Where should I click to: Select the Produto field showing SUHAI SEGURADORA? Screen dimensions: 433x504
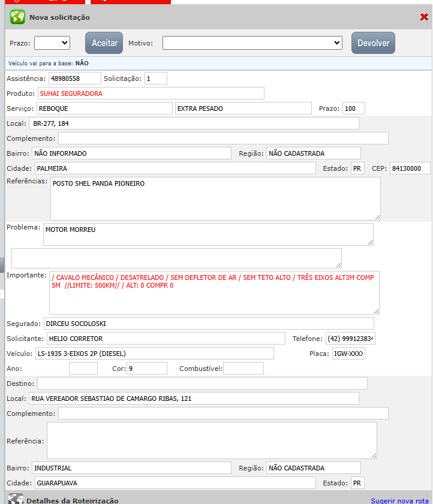[151, 93]
